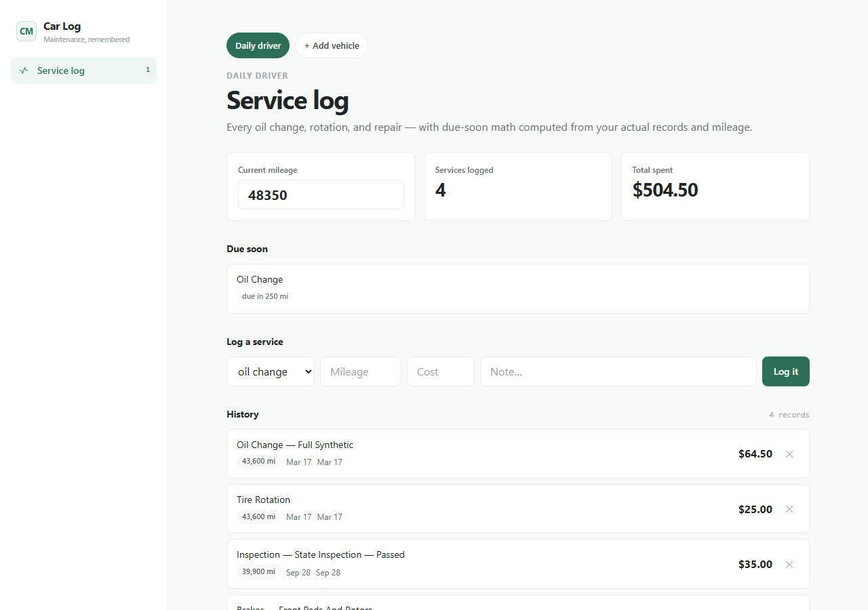The height and width of the screenshot is (610, 868).
Task: Click into the Note text field
Action: tap(618, 371)
